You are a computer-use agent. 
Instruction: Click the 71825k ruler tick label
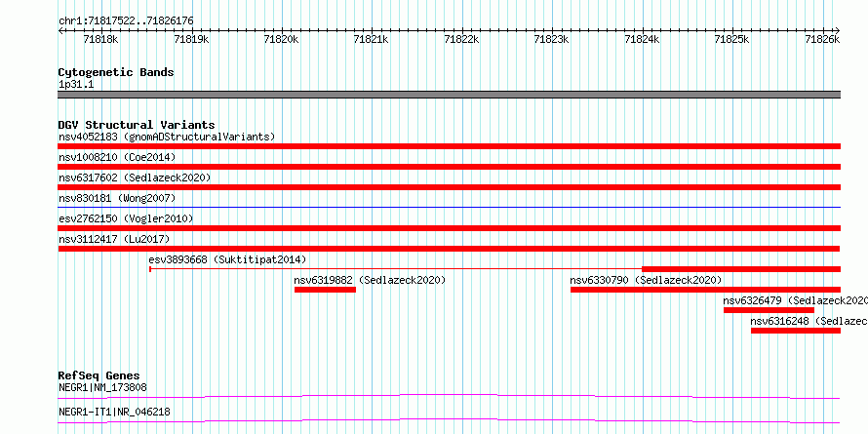(732, 39)
